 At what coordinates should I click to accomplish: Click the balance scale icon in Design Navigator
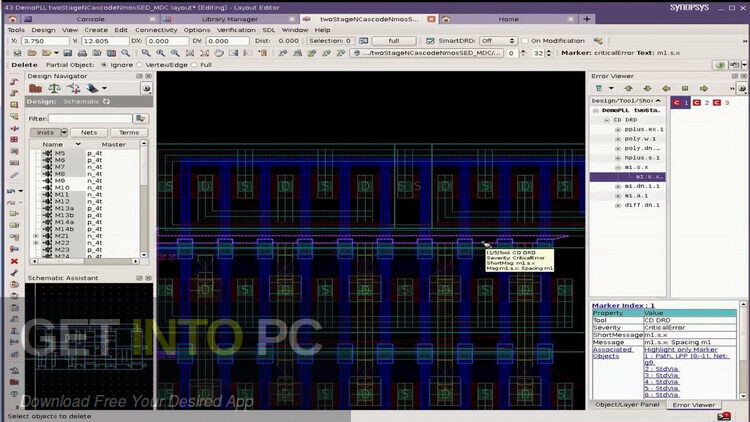click(55, 89)
